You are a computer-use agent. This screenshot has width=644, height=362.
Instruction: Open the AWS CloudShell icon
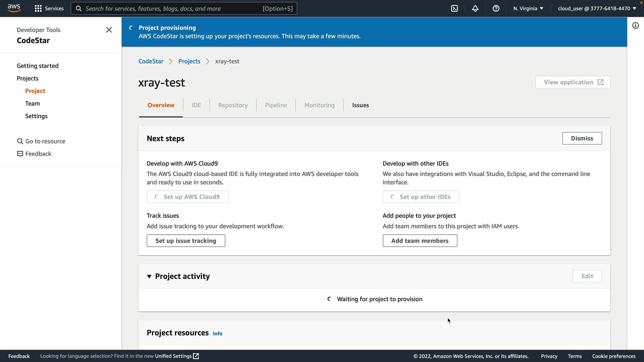coord(454,8)
